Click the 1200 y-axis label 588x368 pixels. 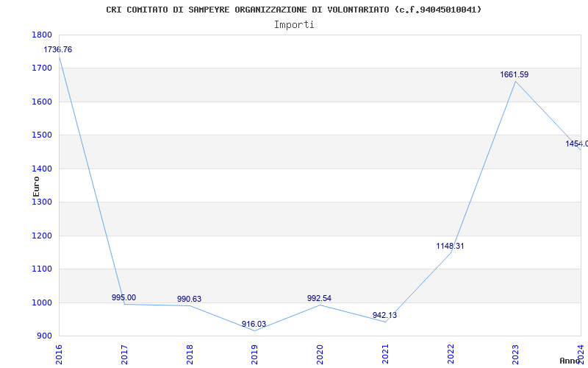(43, 236)
